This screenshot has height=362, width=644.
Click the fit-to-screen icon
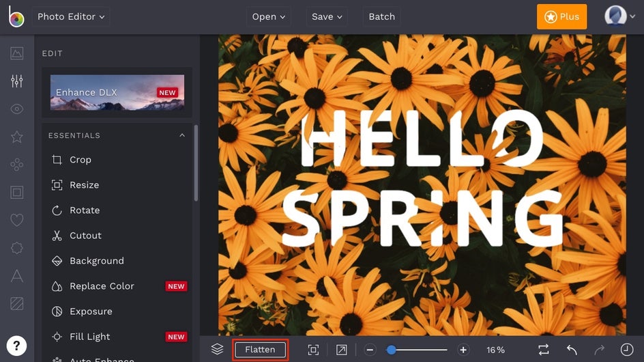[x=313, y=350]
